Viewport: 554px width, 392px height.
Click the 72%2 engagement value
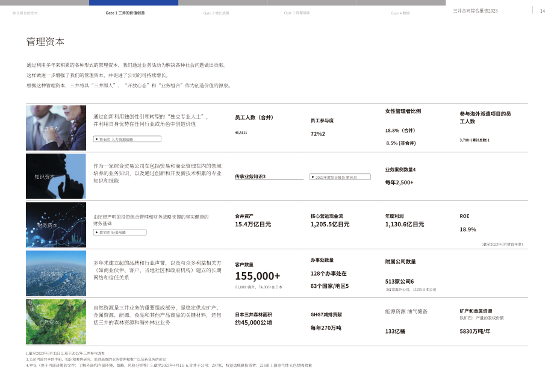(317, 134)
